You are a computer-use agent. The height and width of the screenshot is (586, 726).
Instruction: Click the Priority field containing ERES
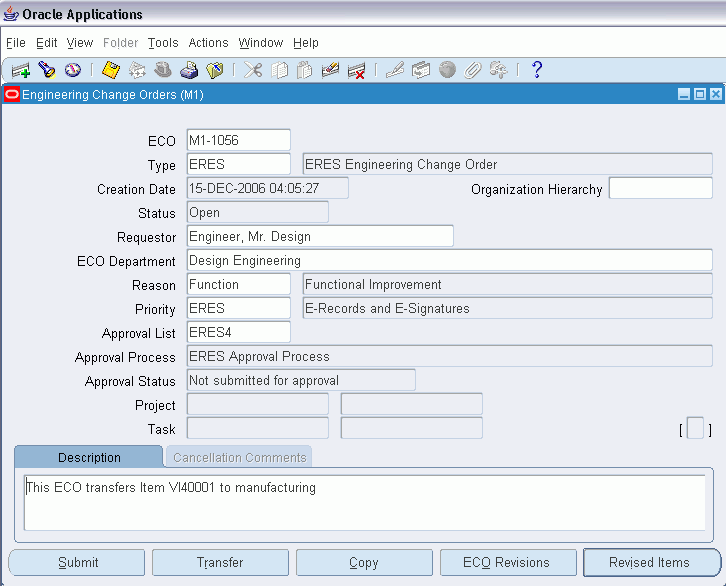[x=238, y=309]
